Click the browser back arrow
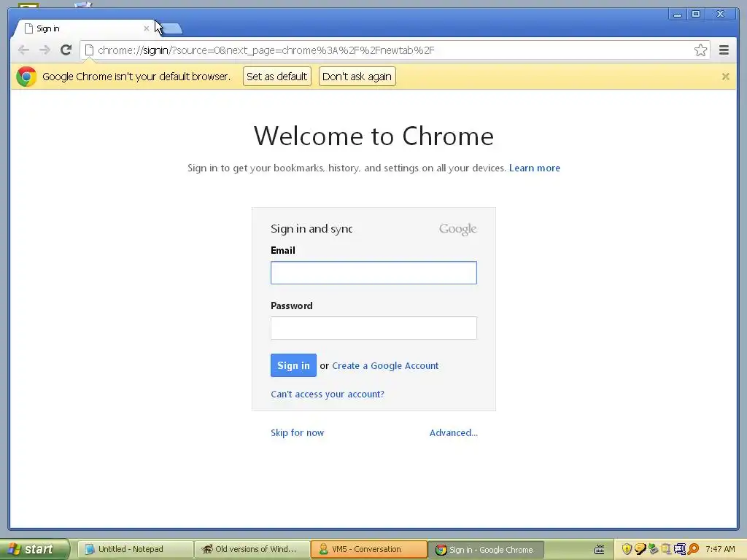This screenshot has width=747, height=560. (23, 50)
